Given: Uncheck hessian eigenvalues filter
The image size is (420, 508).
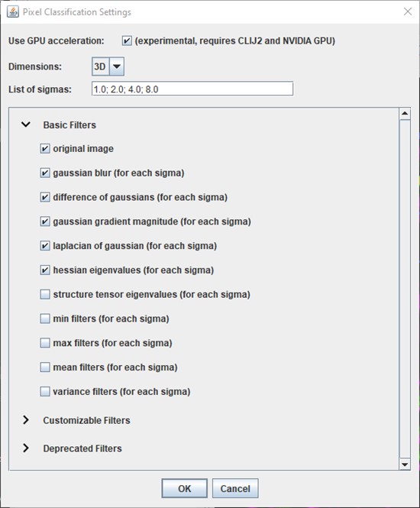Looking at the screenshot, I should coord(45,270).
